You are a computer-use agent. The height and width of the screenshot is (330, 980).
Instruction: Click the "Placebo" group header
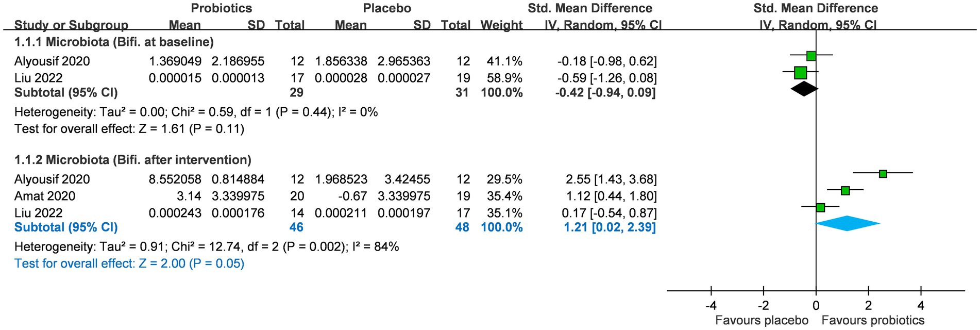pyautogui.click(x=387, y=8)
